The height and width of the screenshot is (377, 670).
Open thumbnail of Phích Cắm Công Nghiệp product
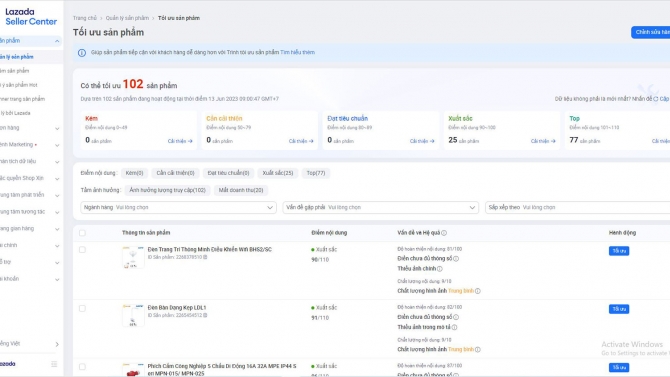(x=133, y=370)
